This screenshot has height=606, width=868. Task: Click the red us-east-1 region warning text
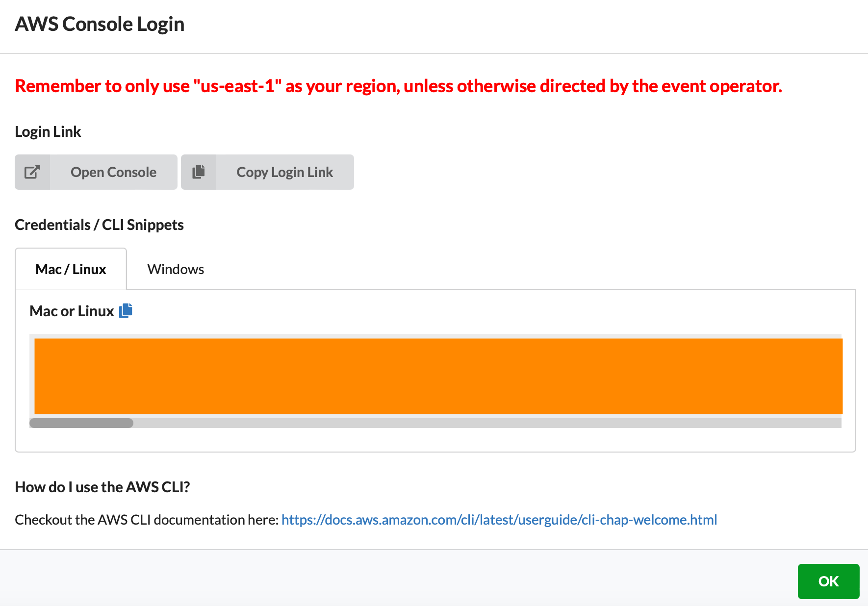point(398,86)
